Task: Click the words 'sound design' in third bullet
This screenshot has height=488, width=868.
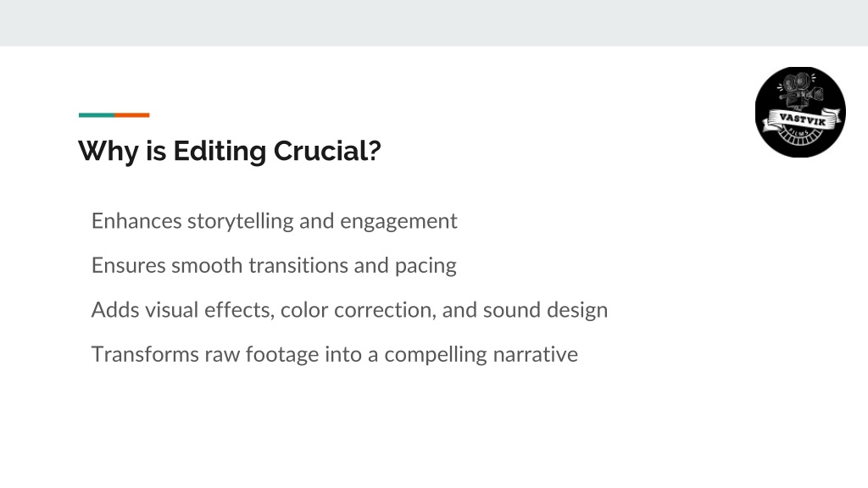Action: pos(545,310)
